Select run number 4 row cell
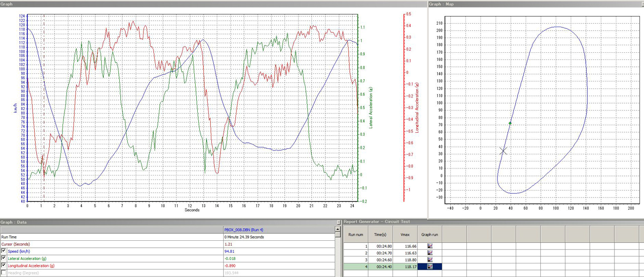 356,266
